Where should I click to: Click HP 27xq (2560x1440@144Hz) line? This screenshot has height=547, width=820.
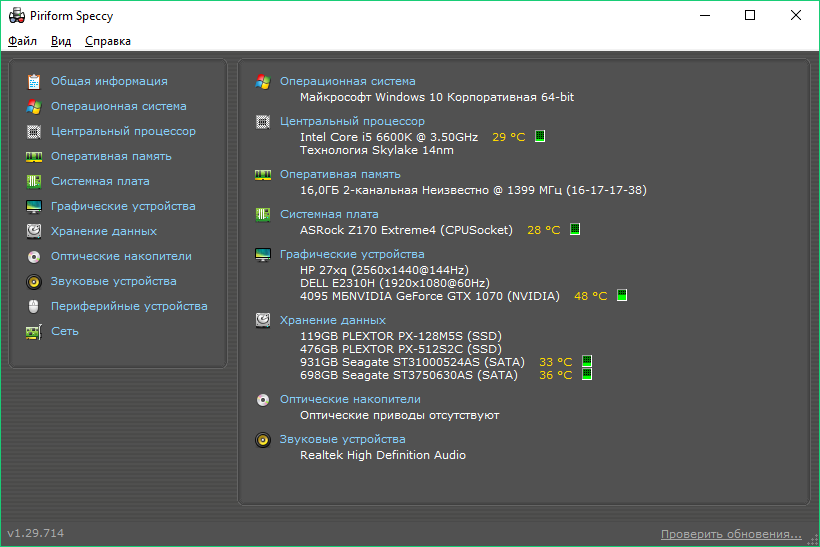(384, 270)
